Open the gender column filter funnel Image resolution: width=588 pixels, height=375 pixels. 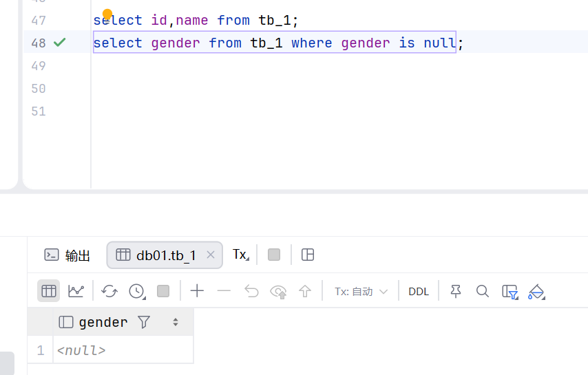tap(144, 322)
